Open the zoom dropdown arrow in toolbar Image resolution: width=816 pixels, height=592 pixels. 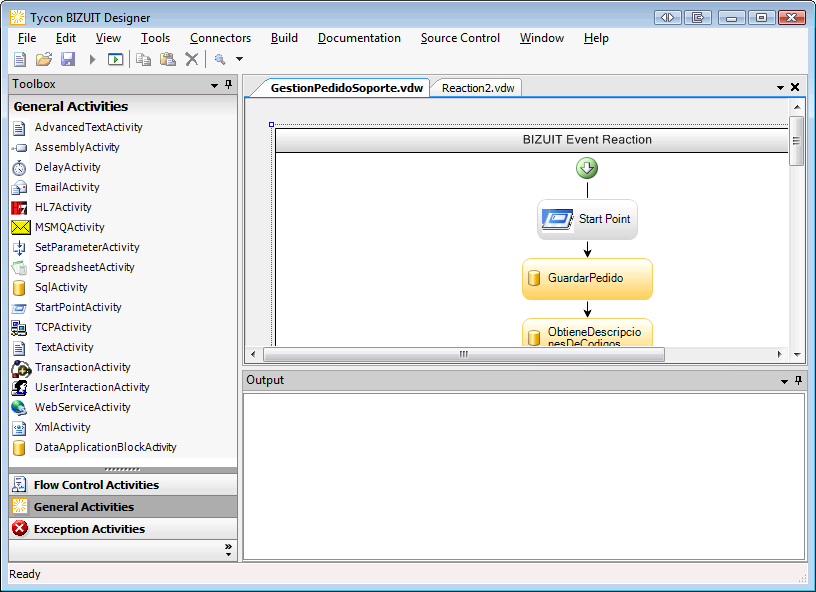click(x=239, y=59)
